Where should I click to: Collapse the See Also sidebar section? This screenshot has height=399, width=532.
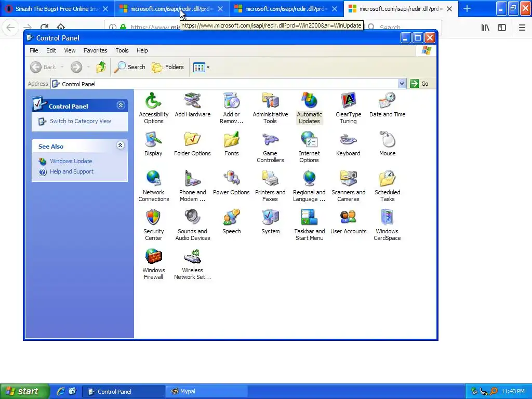point(120,145)
